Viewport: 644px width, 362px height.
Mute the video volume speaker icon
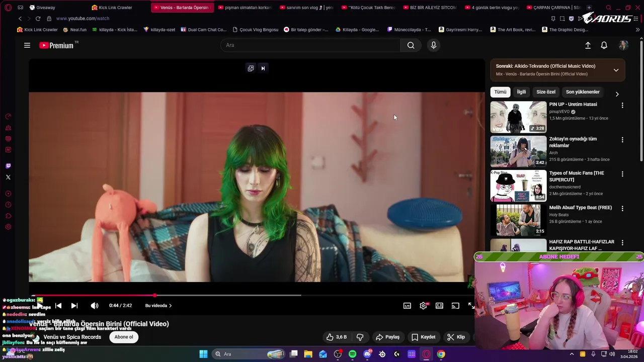coord(95,306)
